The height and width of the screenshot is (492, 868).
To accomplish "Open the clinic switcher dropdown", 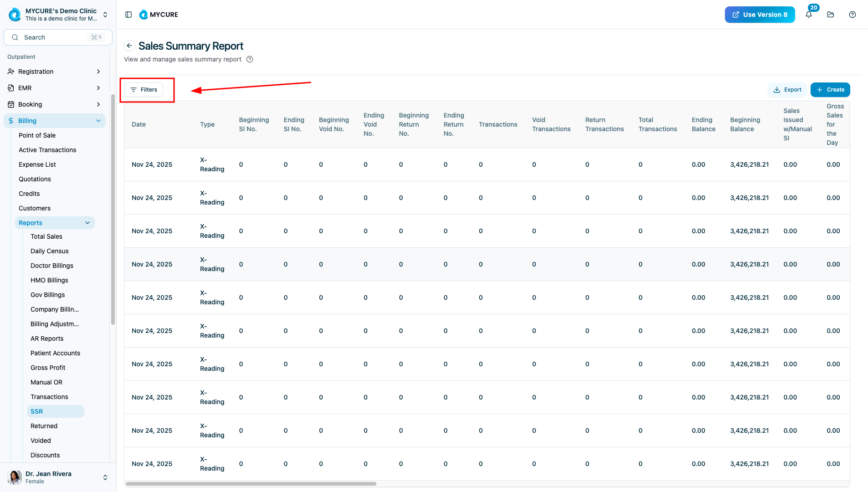I will pos(105,15).
